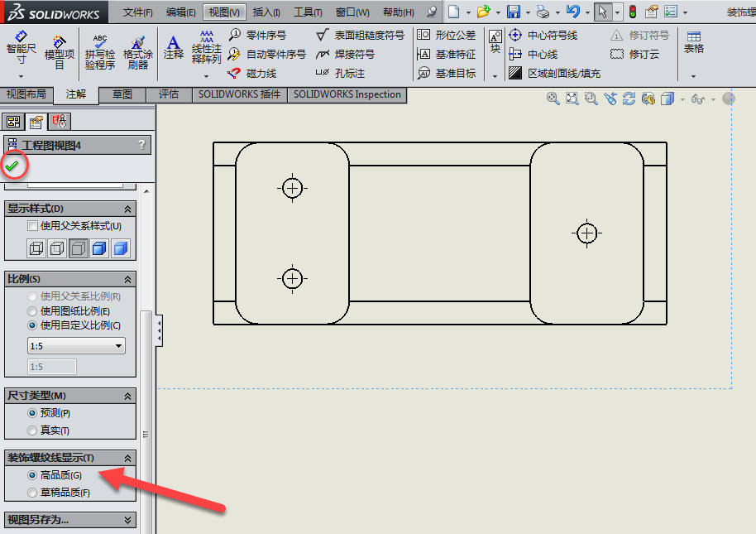
Task: Add a Centerline (中心线)
Action: (534, 54)
